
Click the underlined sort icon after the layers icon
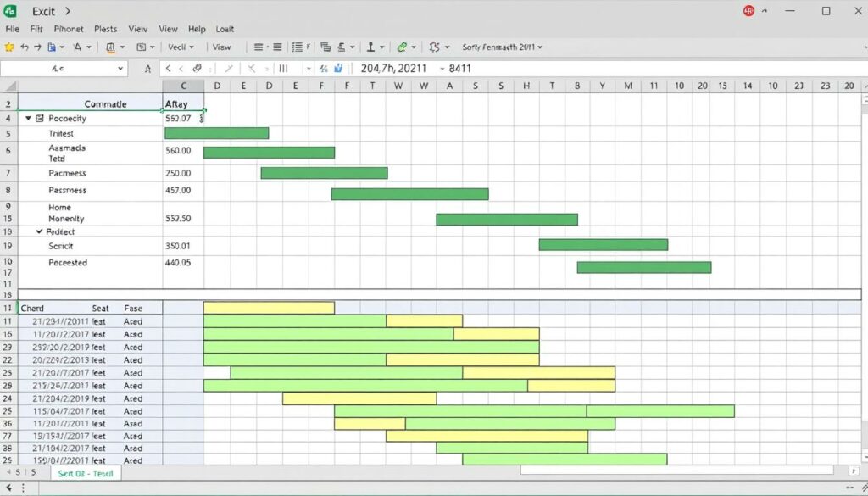click(x=342, y=47)
